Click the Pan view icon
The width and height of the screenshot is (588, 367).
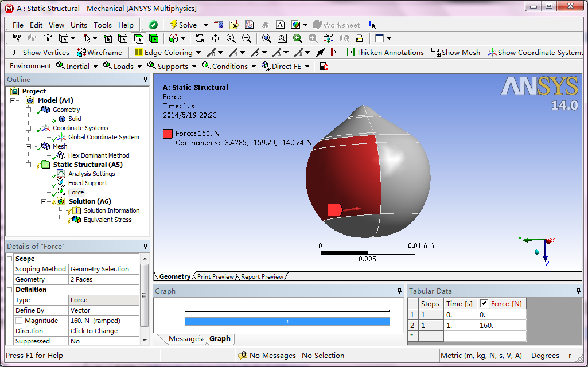tap(215, 38)
